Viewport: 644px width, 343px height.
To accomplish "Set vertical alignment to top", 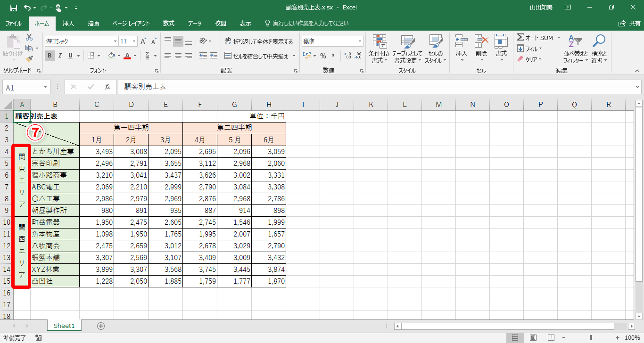I will tap(167, 41).
